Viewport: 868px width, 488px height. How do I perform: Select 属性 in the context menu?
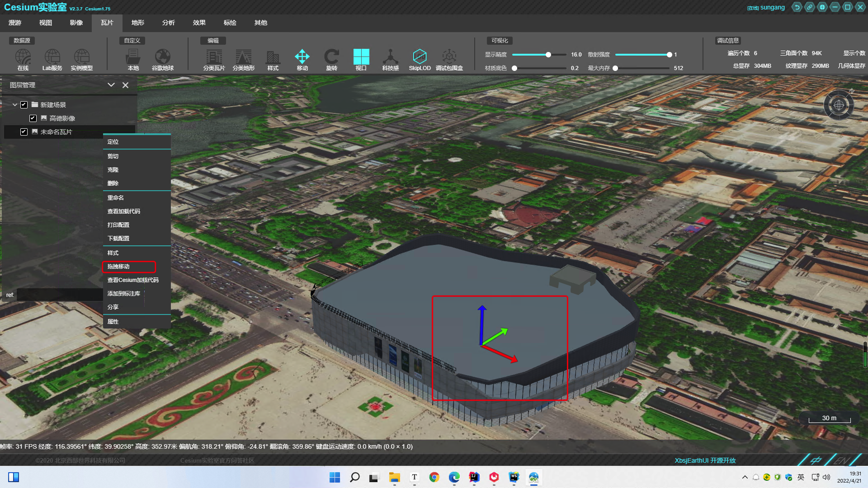[113, 322]
